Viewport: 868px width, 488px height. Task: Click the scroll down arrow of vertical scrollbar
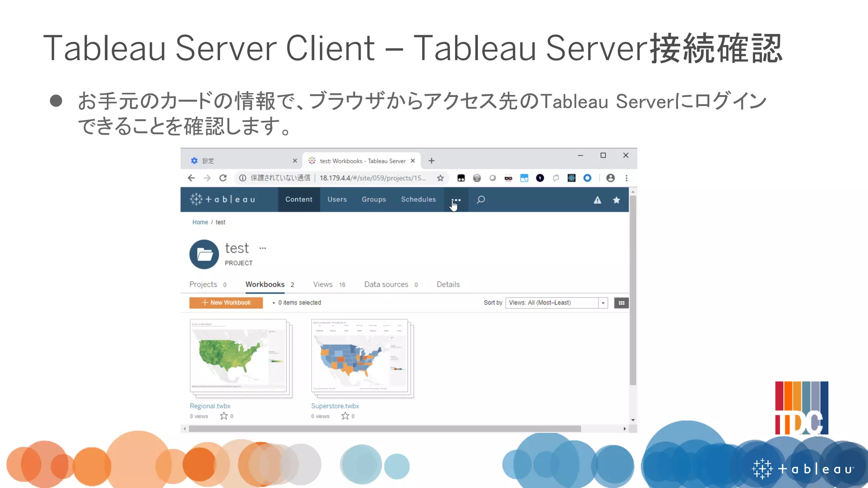(x=633, y=420)
